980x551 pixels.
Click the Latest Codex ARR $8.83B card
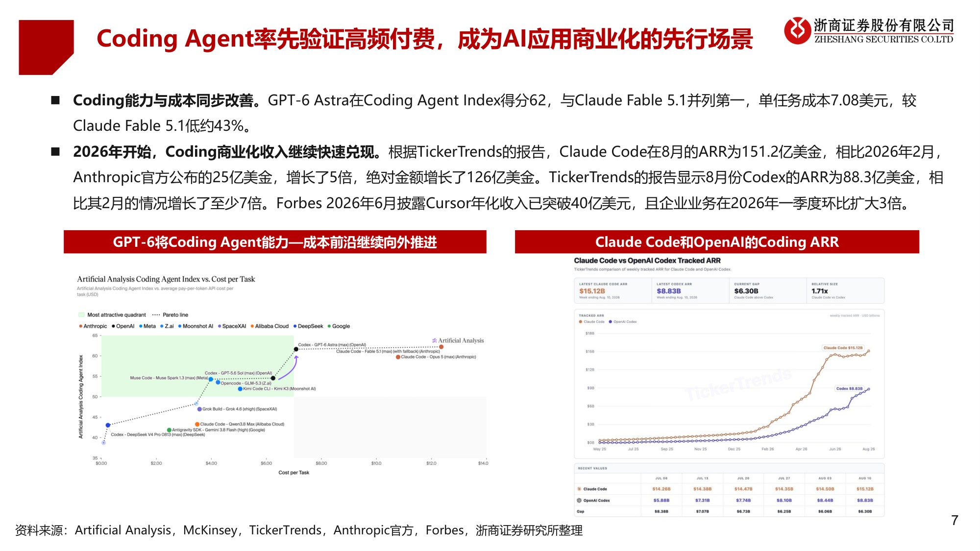[690, 290]
